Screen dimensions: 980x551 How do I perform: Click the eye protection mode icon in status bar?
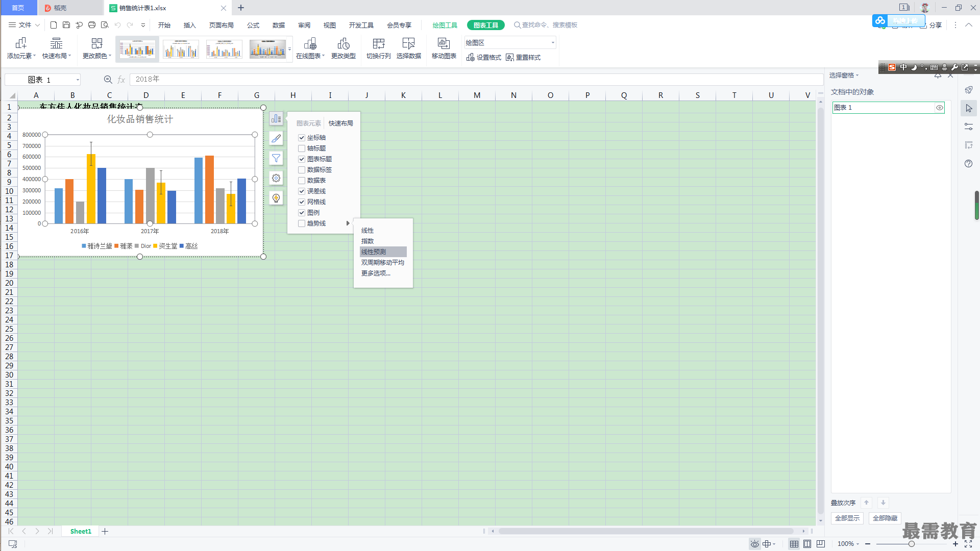pyautogui.click(x=754, y=544)
